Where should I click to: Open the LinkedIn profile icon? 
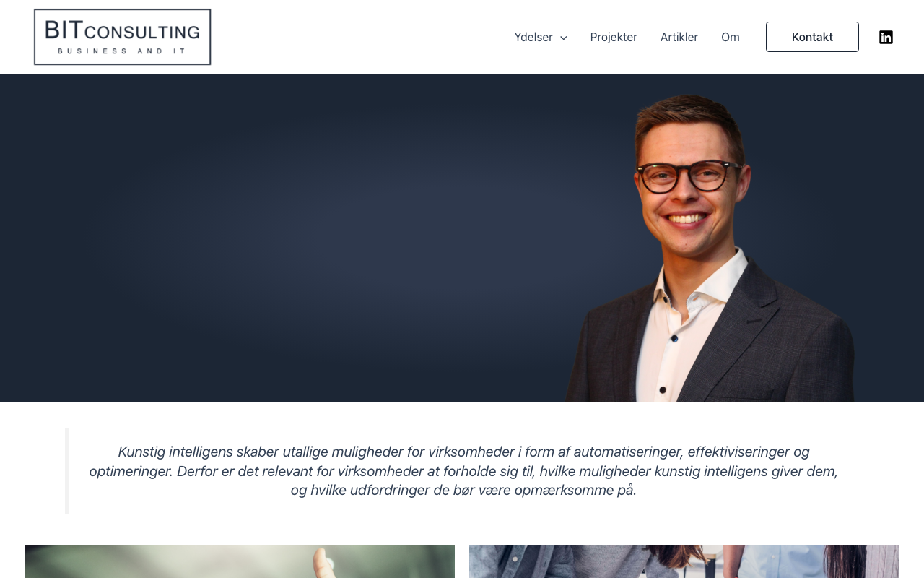(x=886, y=37)
